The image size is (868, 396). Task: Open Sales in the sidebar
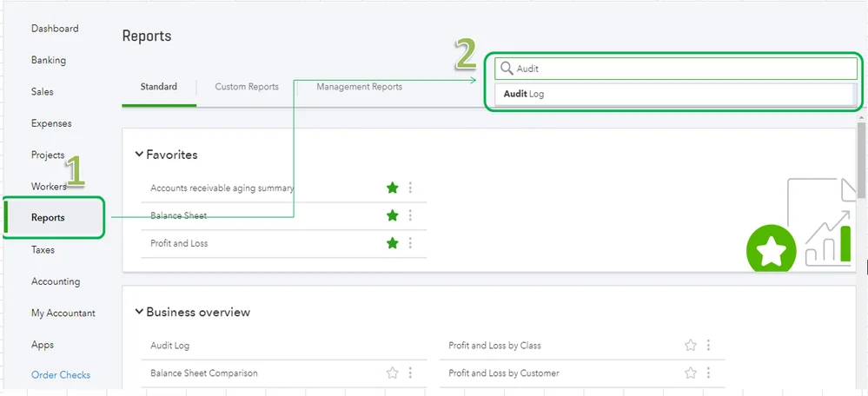(42, 92)
